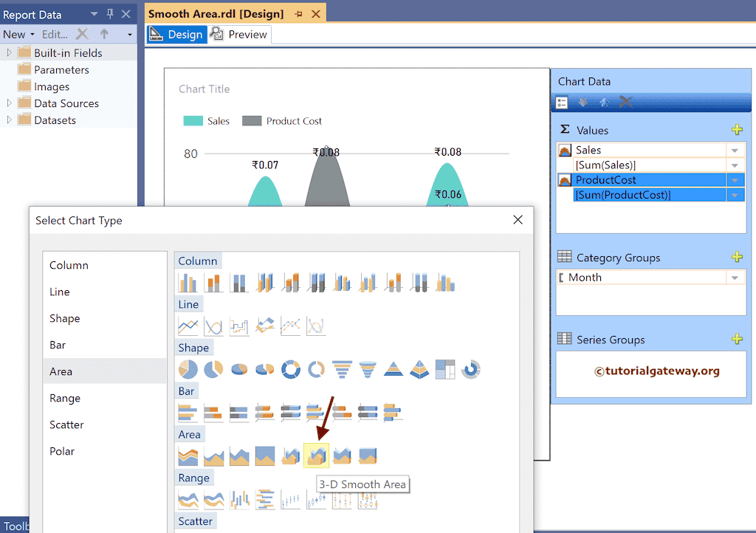Move series up in Chart Data toolbar

point(604,102)
